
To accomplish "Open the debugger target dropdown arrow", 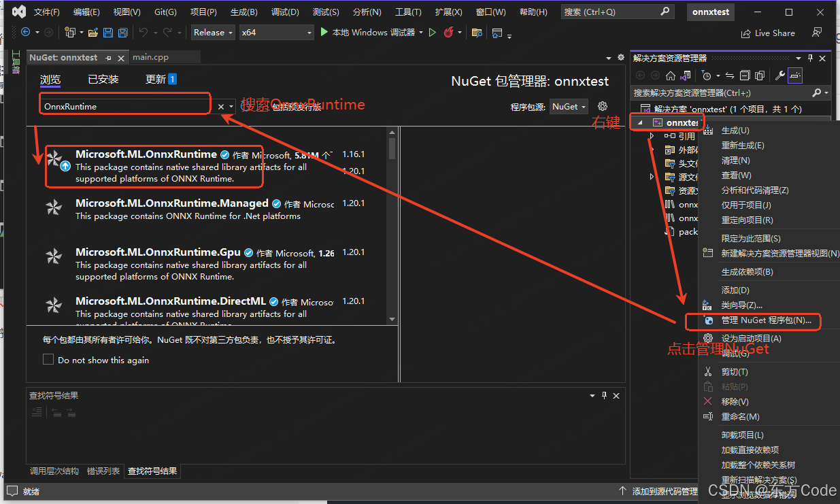I will (x=421, y=32).
